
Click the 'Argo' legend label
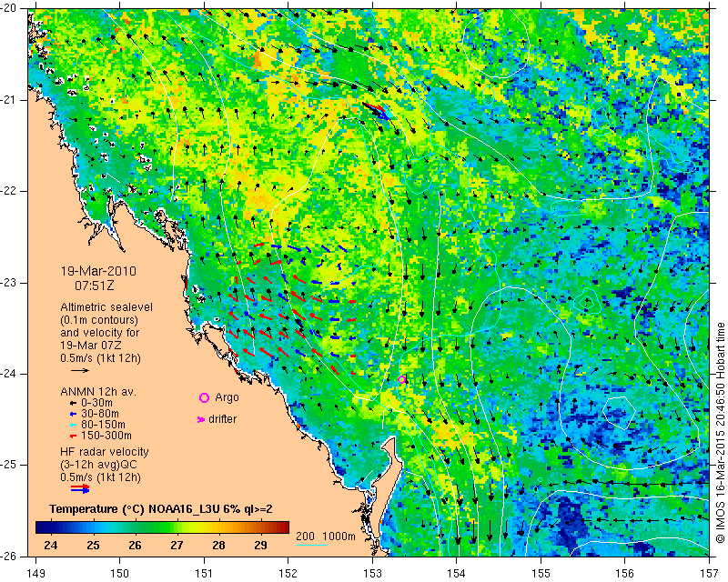227,397
